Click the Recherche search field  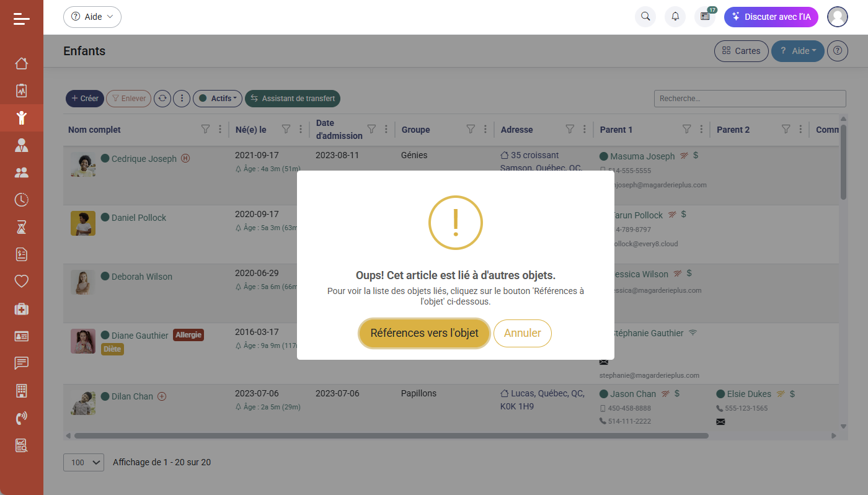pos(750,99)
